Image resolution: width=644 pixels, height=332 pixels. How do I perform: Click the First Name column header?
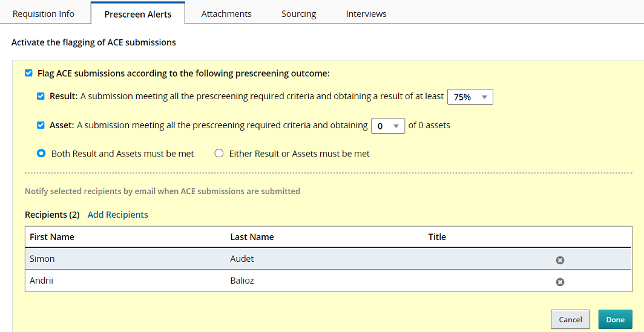[52, 237]
